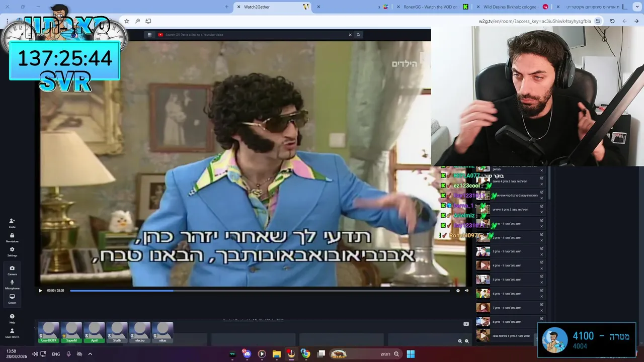
Task: Edit playlist item ראשו גדול פרק 8
Action: click(542, 318)
